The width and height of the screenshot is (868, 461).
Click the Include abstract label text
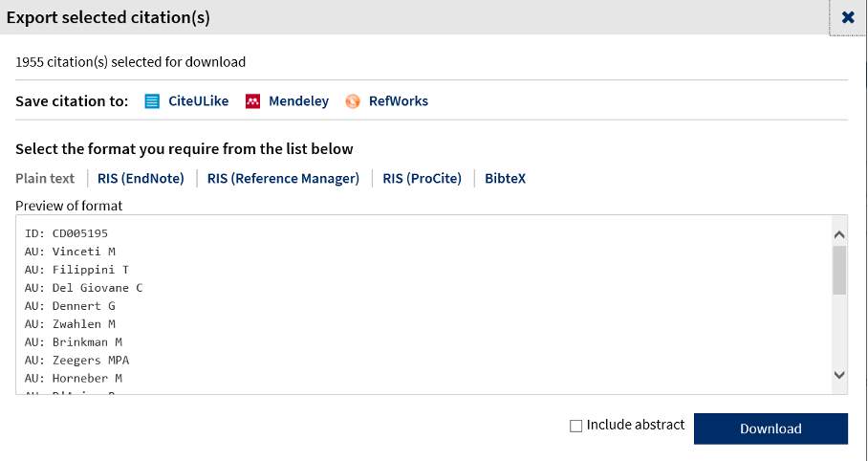[x=636, y=425]
